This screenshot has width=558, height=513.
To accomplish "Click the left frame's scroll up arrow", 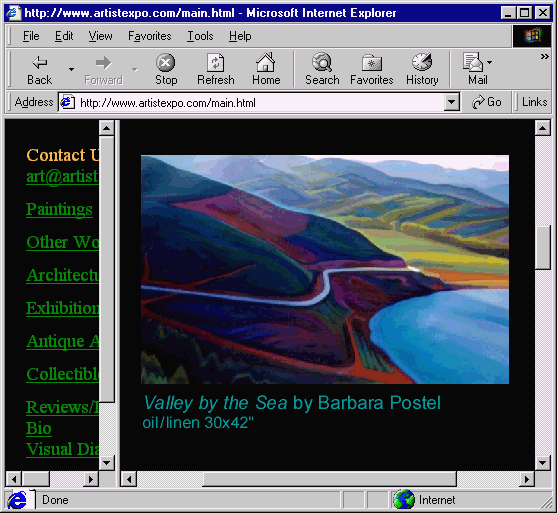I will click(x=106, y=128).
